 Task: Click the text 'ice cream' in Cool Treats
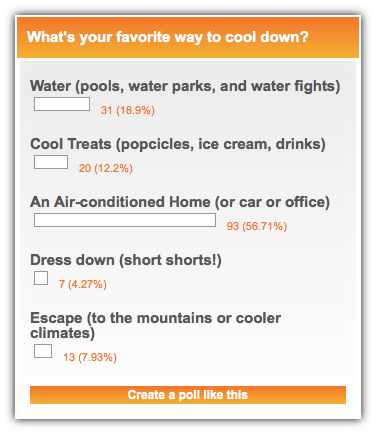click(x=234, y=144)
